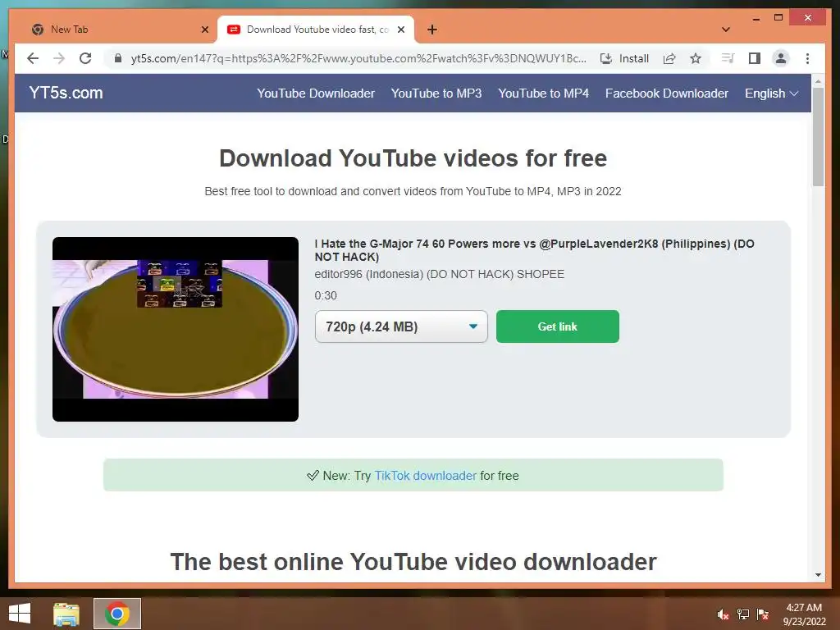Go back with the browser back arrow
This screenshot has height=630, width=840.
[x=33, y=58]
